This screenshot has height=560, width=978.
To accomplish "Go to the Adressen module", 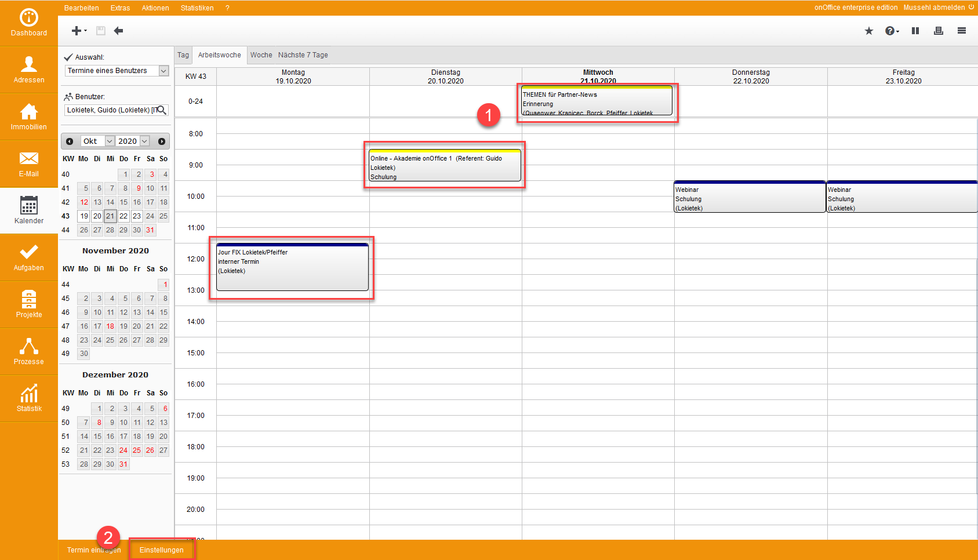I will coord(28,70).
